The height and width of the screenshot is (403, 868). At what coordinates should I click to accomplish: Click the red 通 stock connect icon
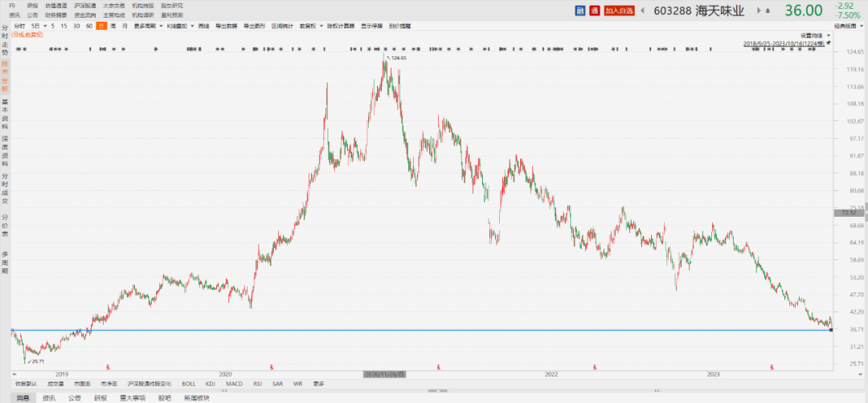click(594, 10)
